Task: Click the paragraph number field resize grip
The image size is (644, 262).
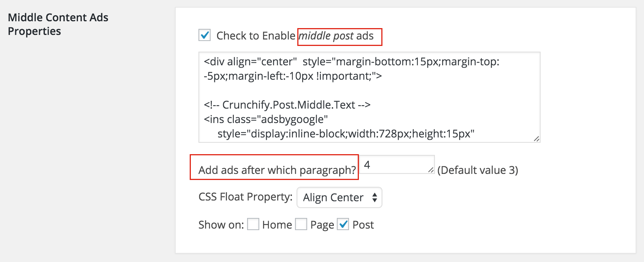Action: [431, 170]
